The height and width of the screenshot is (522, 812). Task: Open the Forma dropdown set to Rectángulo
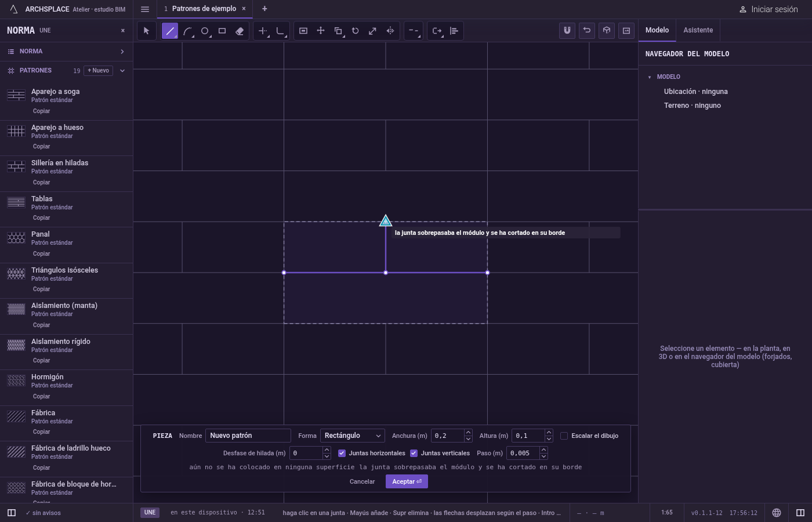[x=353, y=436]
